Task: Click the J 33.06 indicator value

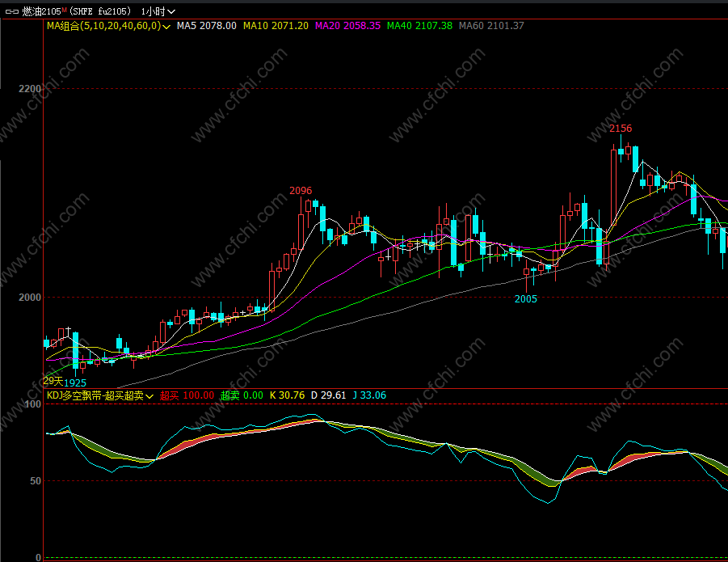Action: (x=369, y=395)
